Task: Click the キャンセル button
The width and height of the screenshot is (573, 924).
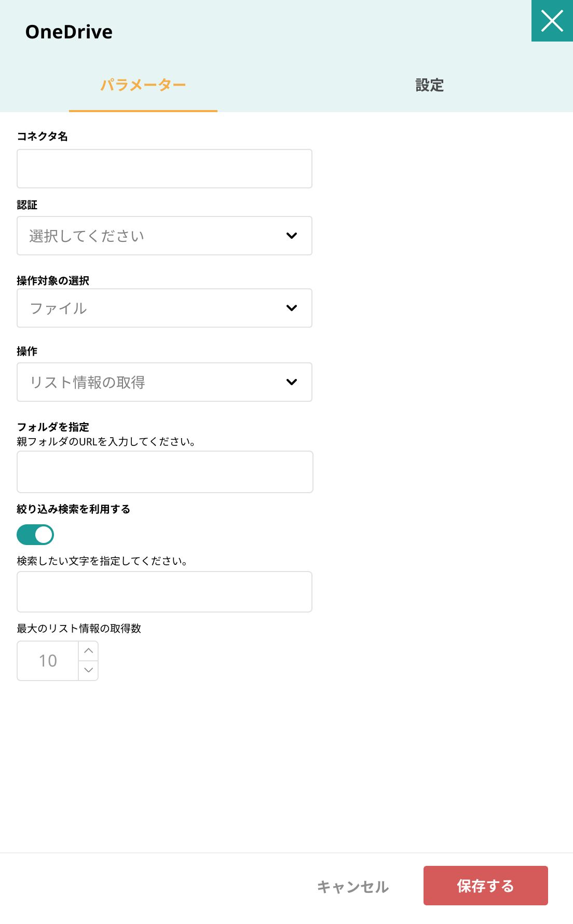Action: pos(353,887)
